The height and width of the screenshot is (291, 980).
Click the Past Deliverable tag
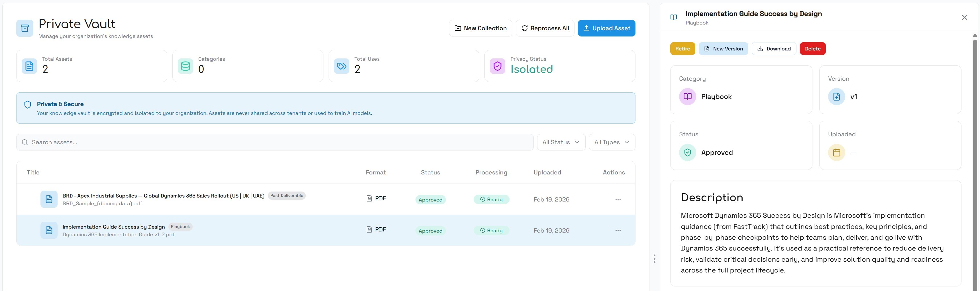point(286,196)
